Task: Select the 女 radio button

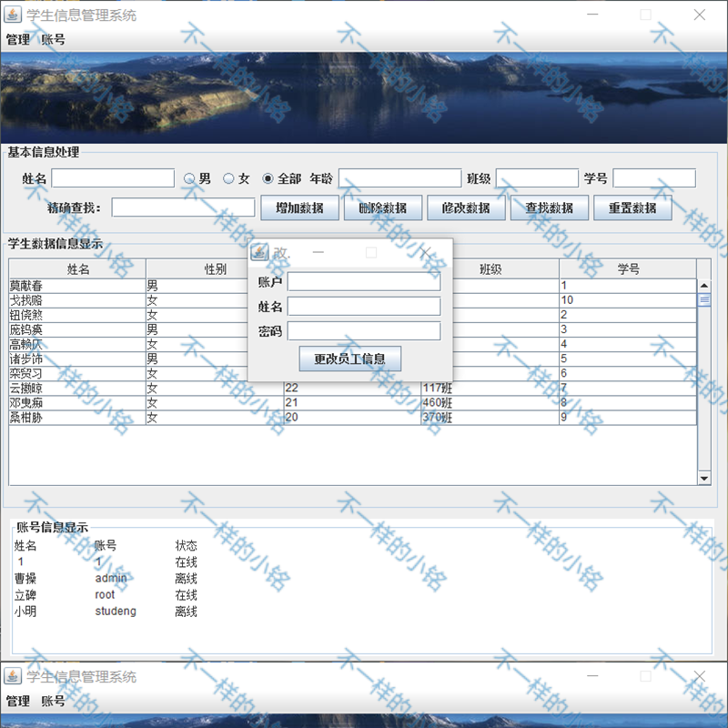Action: coord(228,178)
